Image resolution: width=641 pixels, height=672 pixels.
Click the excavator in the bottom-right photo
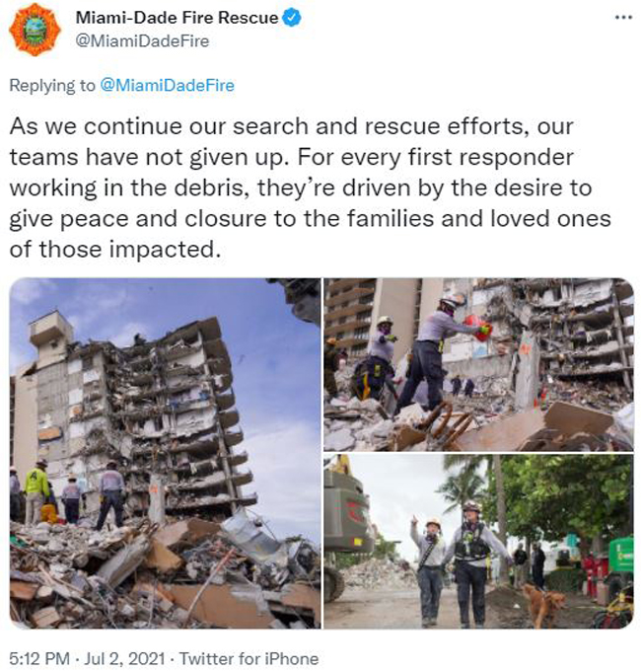pyautogui.click(x=343, y=527)
